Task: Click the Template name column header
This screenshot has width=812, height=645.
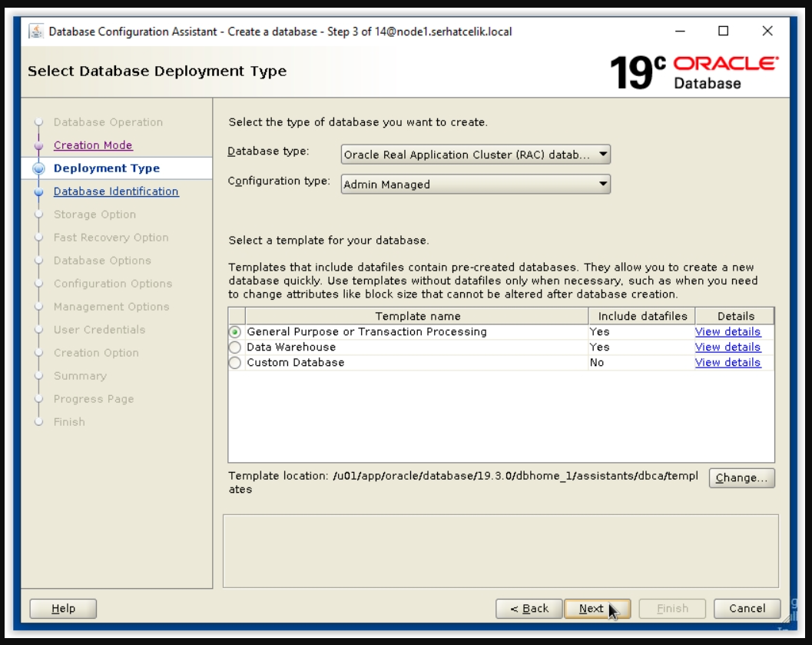Action: click(x=417, y=316)
